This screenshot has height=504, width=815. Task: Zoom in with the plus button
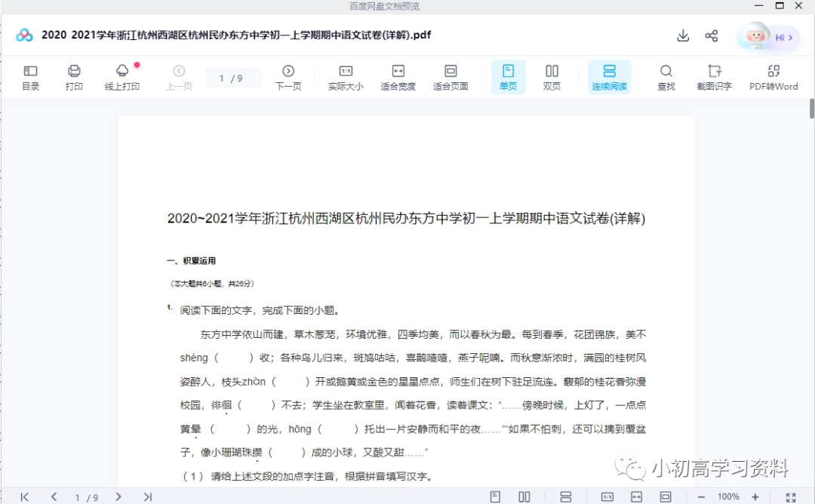pos(755,496)
